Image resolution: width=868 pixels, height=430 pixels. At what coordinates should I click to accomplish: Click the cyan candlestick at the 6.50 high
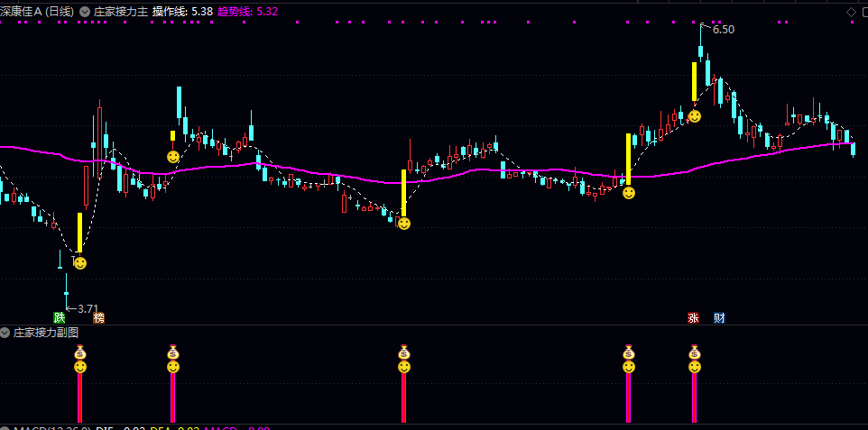tap(700, 50)
